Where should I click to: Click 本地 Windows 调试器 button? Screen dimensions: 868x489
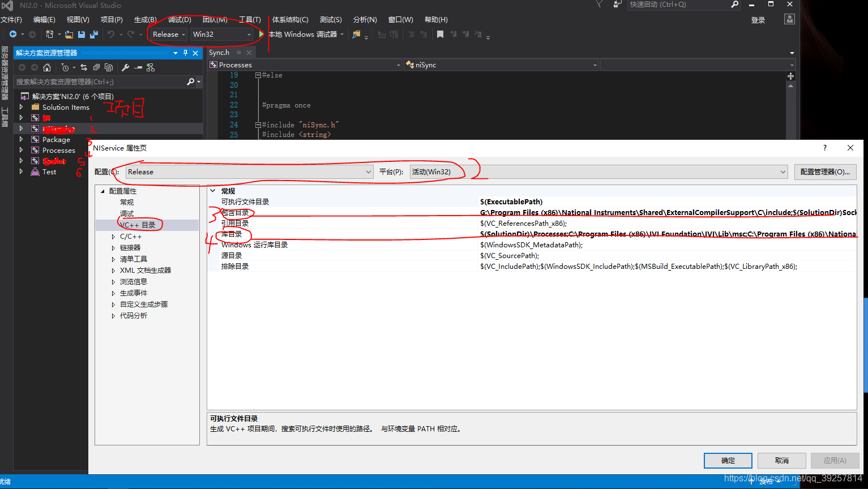tap(303, 35)
